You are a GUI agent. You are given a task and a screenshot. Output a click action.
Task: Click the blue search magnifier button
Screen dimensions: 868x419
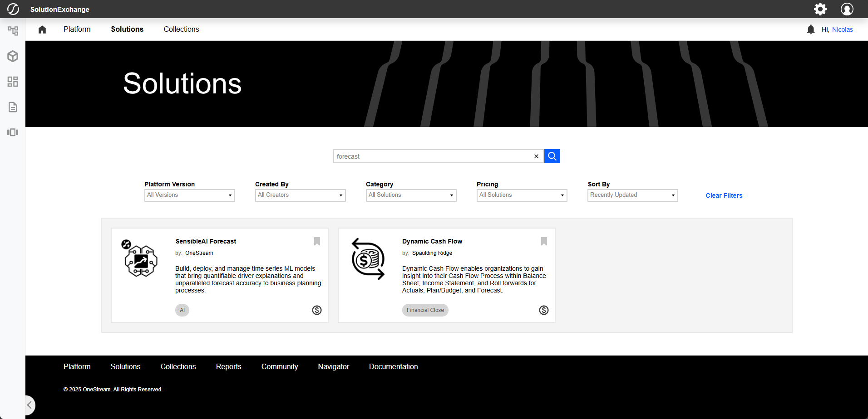coord(552,156)
